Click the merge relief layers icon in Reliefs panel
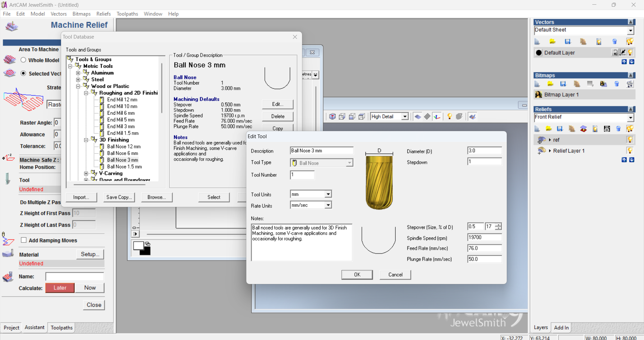Image resolution: width=644 pixels, height=340 pixels. click(584, 129)
